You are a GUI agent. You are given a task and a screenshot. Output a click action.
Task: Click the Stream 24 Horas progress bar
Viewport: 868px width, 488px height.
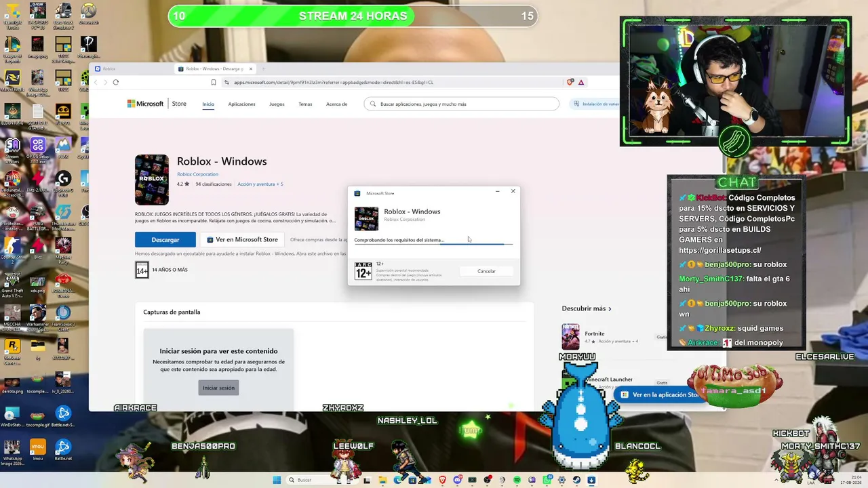click(353, 16)
